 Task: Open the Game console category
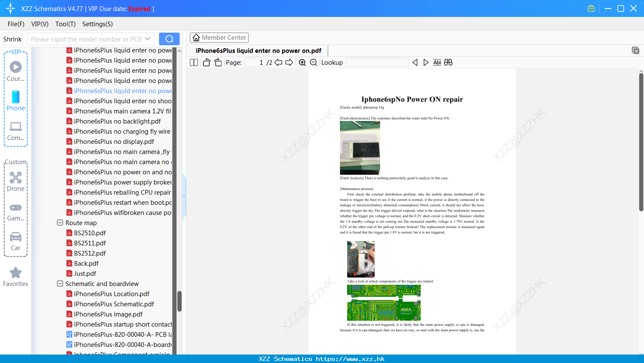(x=16, y=207)
